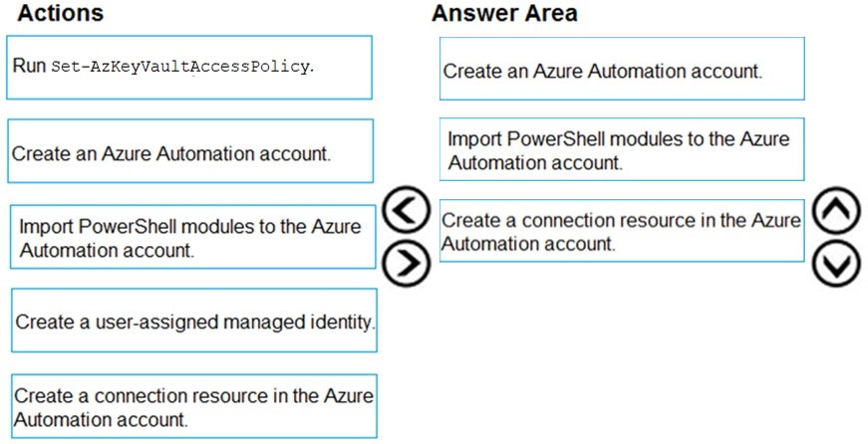The image size is (868, 444).
Task: Click the Answer Area heading
Action: tap(503, 13)
